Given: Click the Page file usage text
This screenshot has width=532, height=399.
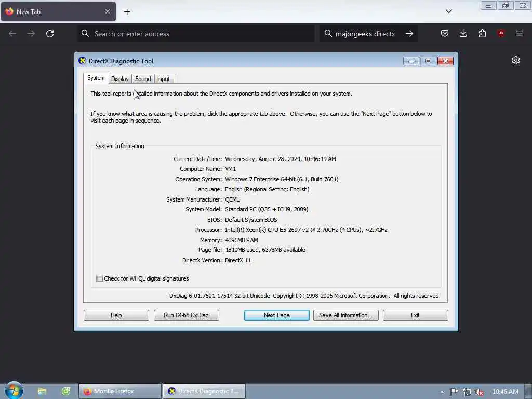Looking at the screenshot, I should 265,250.
